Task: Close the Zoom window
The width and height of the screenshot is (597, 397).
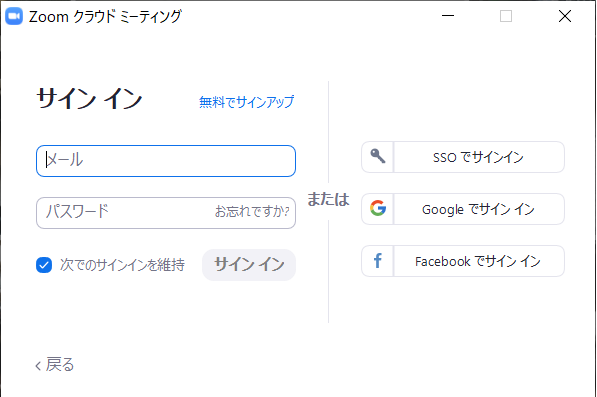Action: coord(565,16)
